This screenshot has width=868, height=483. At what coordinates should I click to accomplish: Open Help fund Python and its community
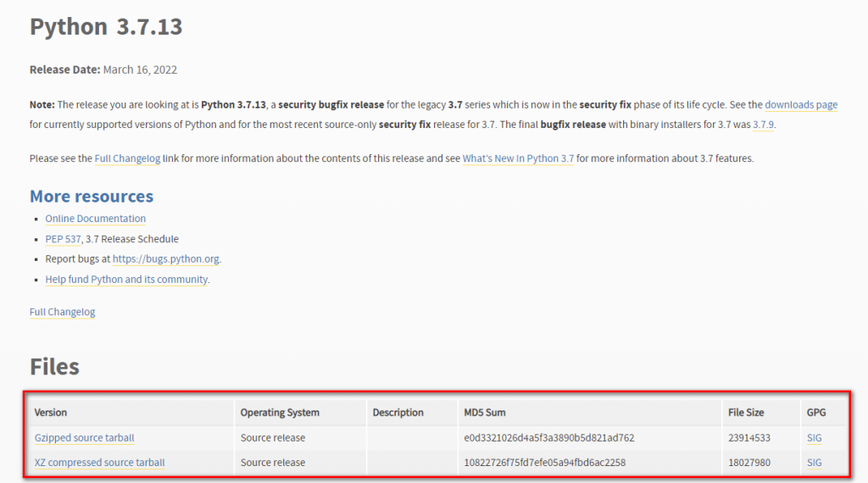coord(126,280)
